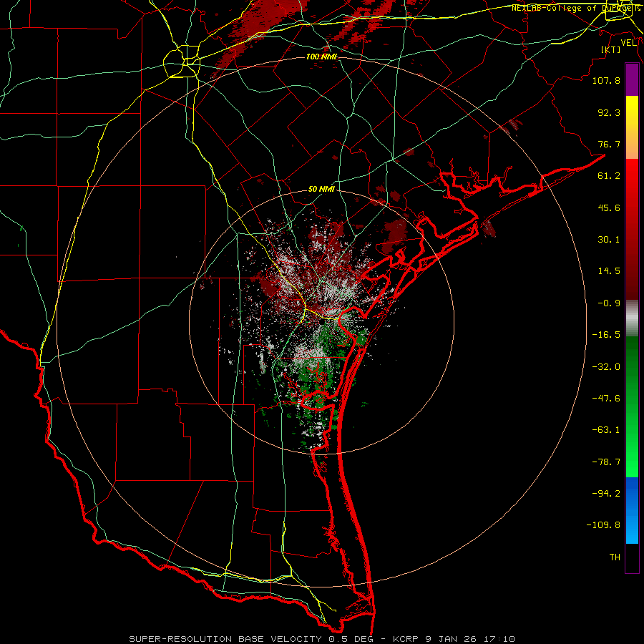The height and width of the screenshot is (644, 644).
Task: Click the 30.1 velocity scale value
Action: [609, 240]
